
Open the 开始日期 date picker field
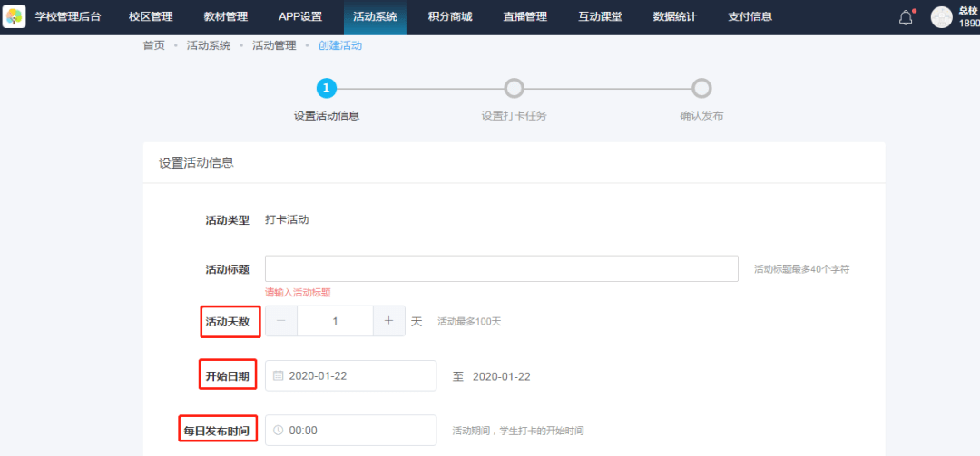350,375
